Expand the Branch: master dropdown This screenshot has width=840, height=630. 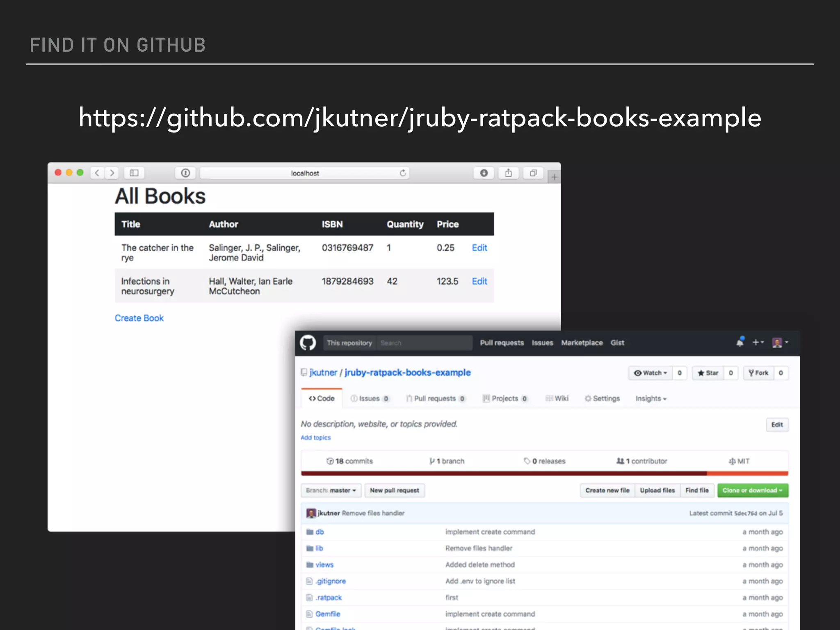pyautogui.click(x=331, y=490)
